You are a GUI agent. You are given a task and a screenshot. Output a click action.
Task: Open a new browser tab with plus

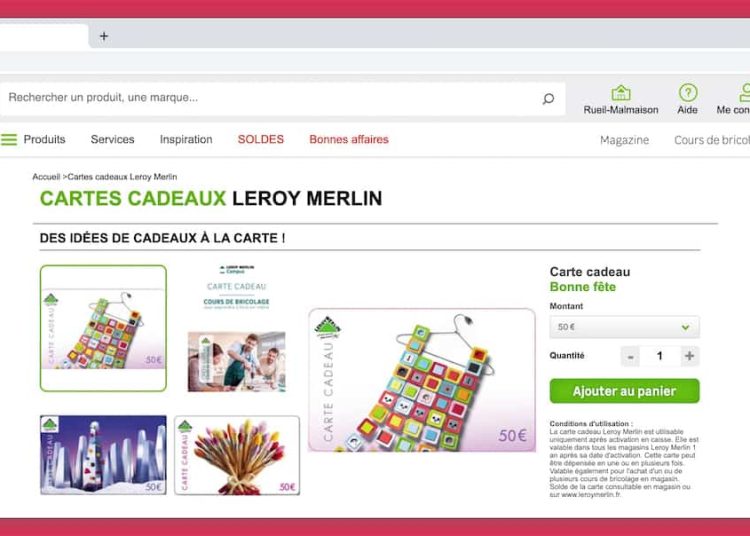pyautogui.click(x=104, y=36)
